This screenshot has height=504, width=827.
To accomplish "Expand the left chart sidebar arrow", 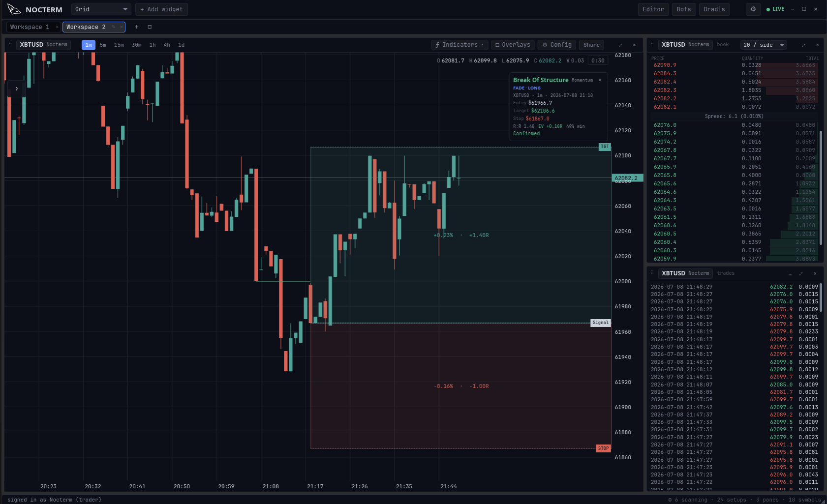I will [16, 89].
